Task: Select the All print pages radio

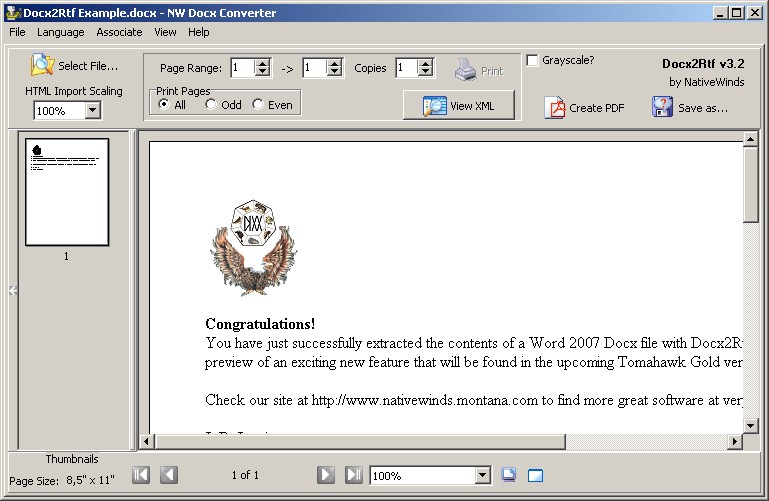Action: 164,104
